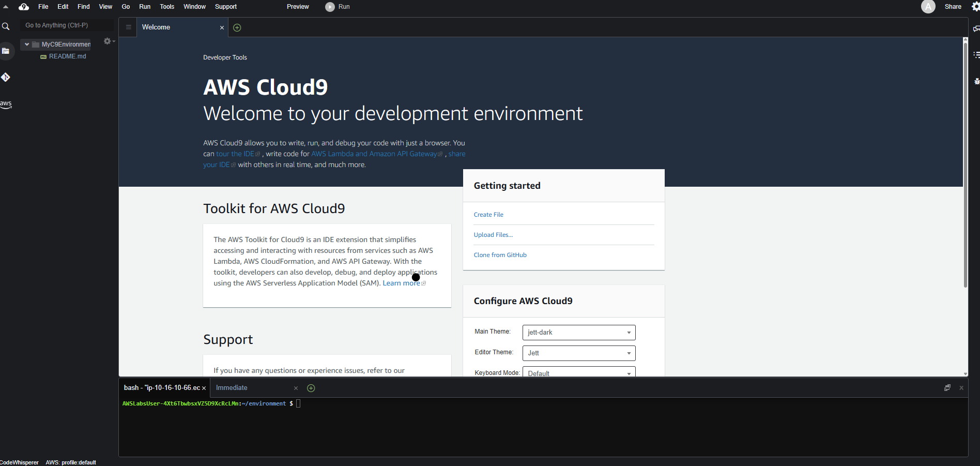980x466 pixels.
Task: Click the Share button
Action: click(x=953, y=7)
